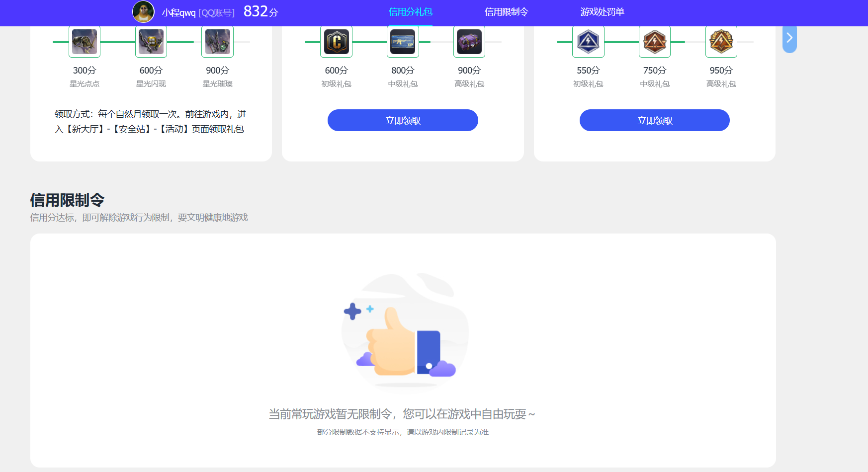This screenshot has width=868, height=472.
Task: Select the 600分 初级礼包 gold C icon
Action: click(x=337, y=42)
